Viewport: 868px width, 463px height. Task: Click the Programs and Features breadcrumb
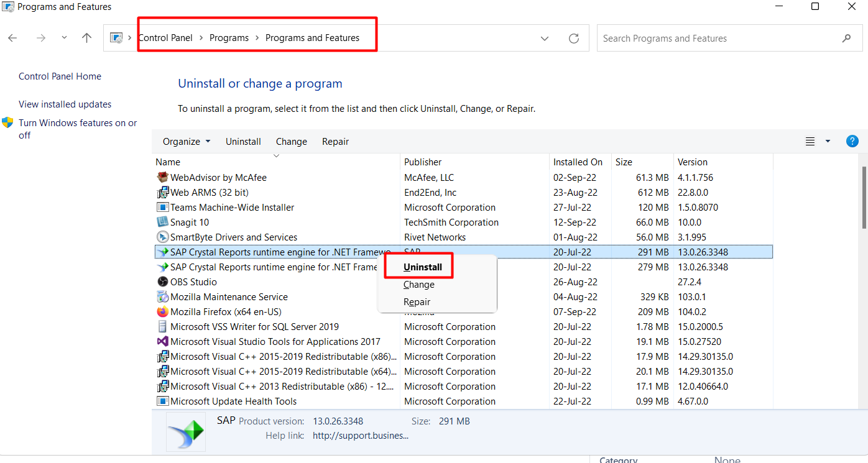[x=312, y=38]
